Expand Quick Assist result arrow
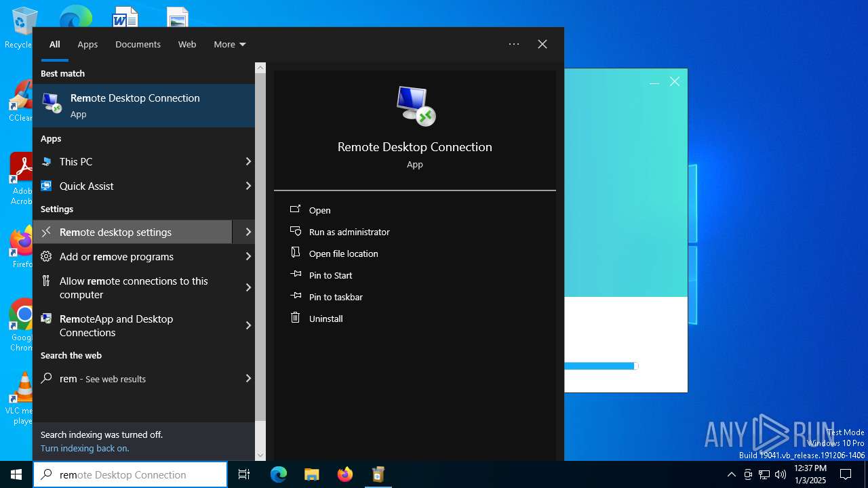The height and width of the screenshot is (488, 868). (x=248, y=186)
